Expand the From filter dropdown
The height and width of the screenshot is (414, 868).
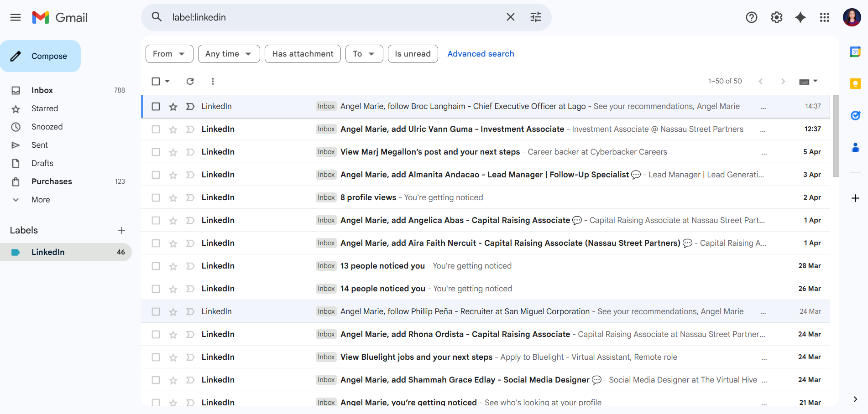(x=169, y=54)
